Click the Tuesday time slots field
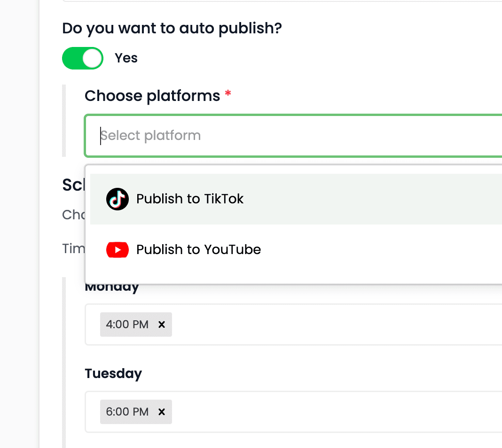This screenshot has width=502, height=448. [x=293, y=412]
